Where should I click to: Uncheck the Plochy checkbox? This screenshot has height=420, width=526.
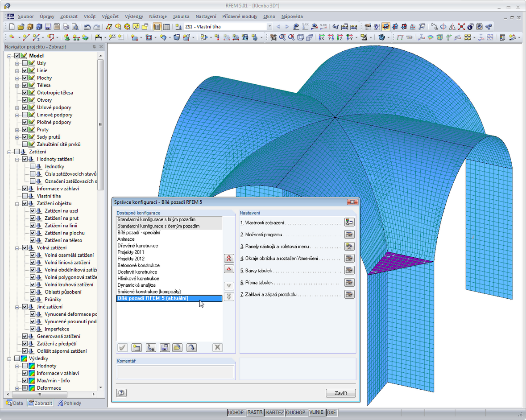click(25, 78)
